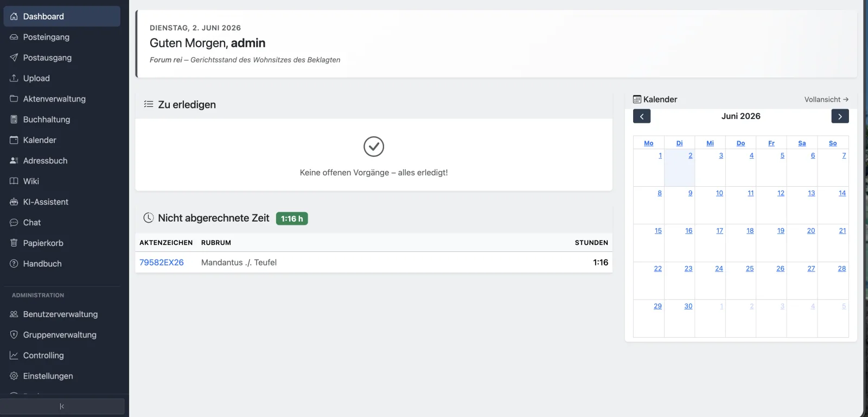
Task: Click the Benutzerverwaltung users icon
Action: [x=14, y=314]
